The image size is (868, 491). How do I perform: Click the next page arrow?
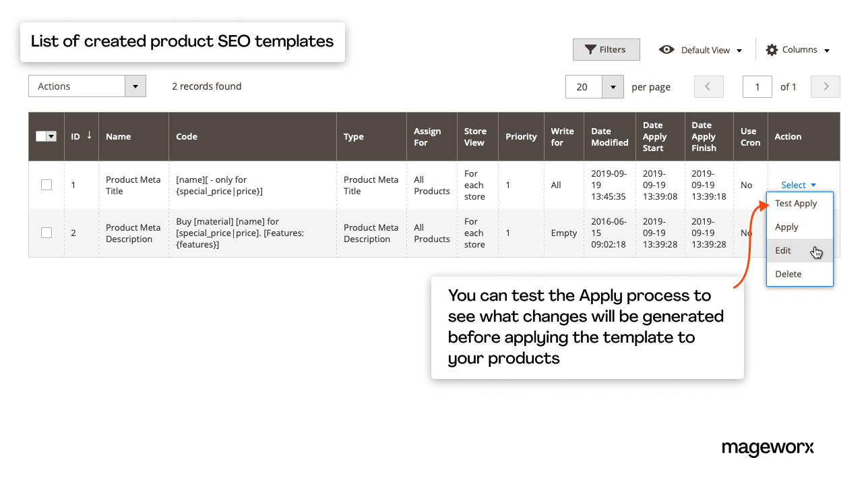(825, 86)
